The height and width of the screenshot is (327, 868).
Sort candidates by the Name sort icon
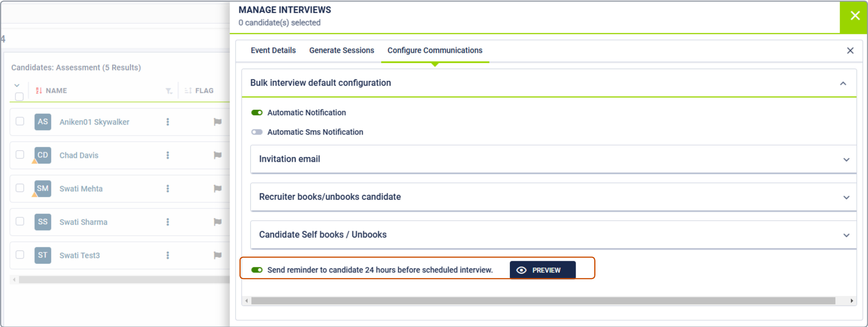pyautogui.click(x=39, y=90)
